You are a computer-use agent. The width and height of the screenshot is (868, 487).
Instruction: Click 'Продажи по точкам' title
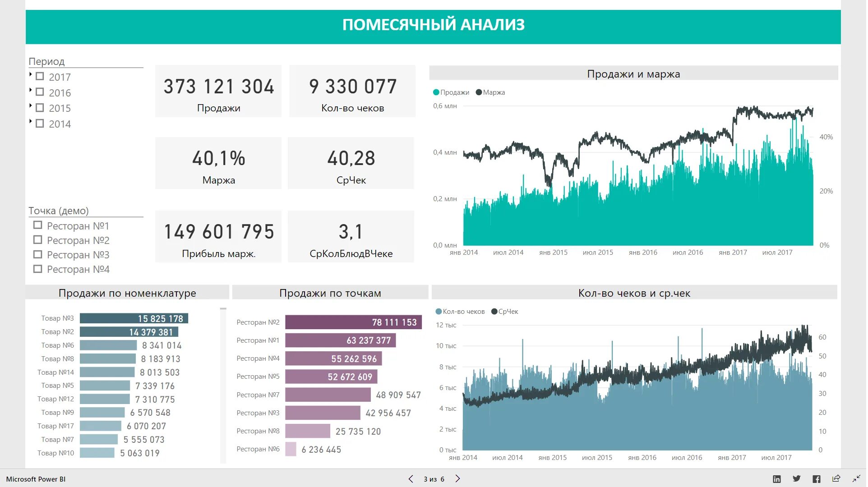click(x=331, y=294)
